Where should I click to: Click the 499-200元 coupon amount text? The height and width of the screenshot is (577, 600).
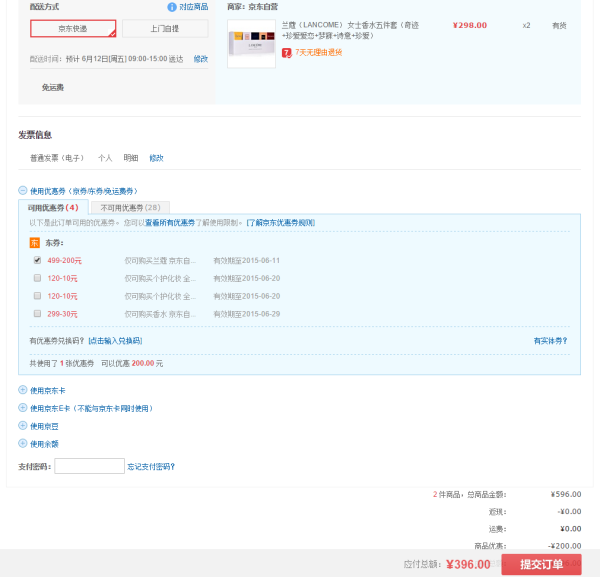pos(64,261)
